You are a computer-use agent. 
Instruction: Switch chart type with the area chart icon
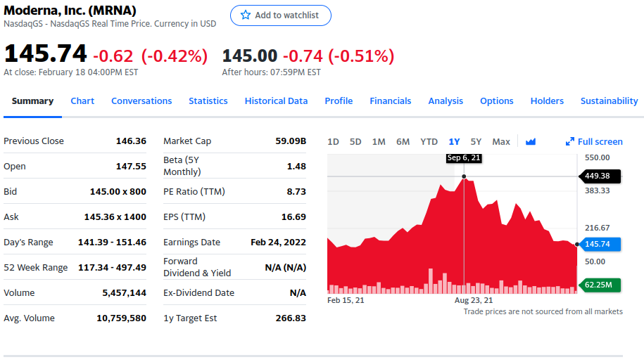531,141
